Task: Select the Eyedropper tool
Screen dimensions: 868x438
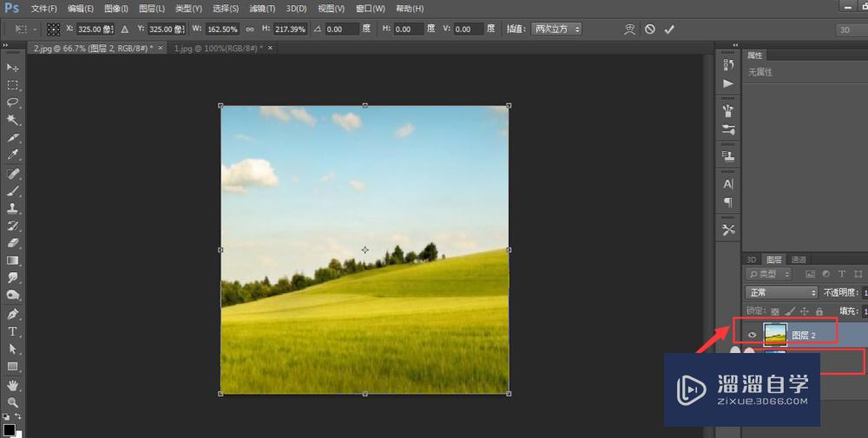Action: [12, 155]
